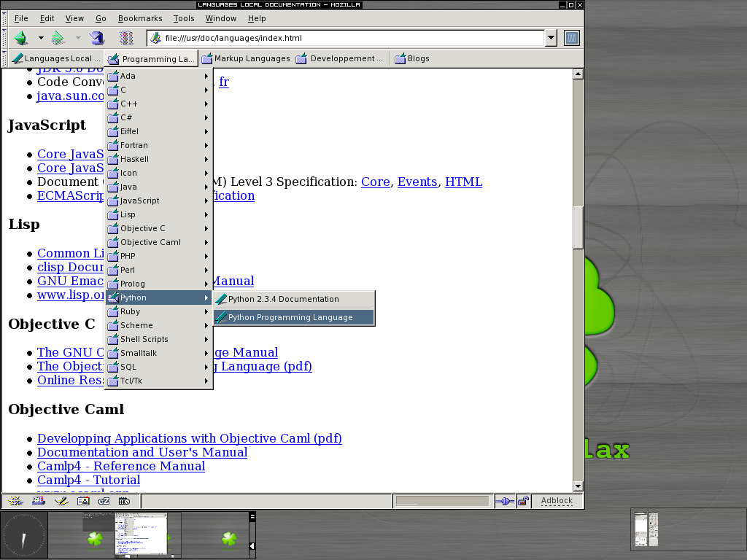
Task: Click the traffic-light Stop loading icon
Action: click(126, 38)
